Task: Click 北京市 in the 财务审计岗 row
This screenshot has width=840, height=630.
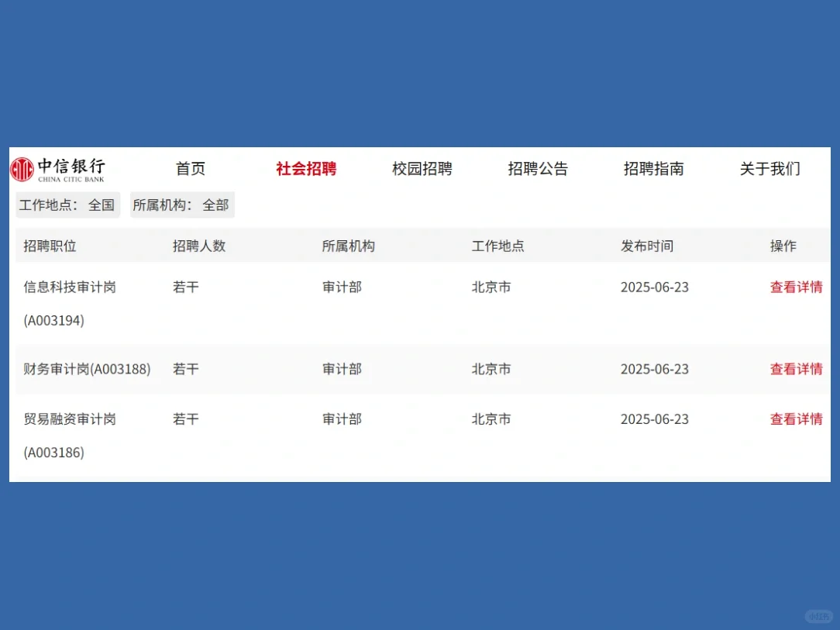Action: pos(491,369)
